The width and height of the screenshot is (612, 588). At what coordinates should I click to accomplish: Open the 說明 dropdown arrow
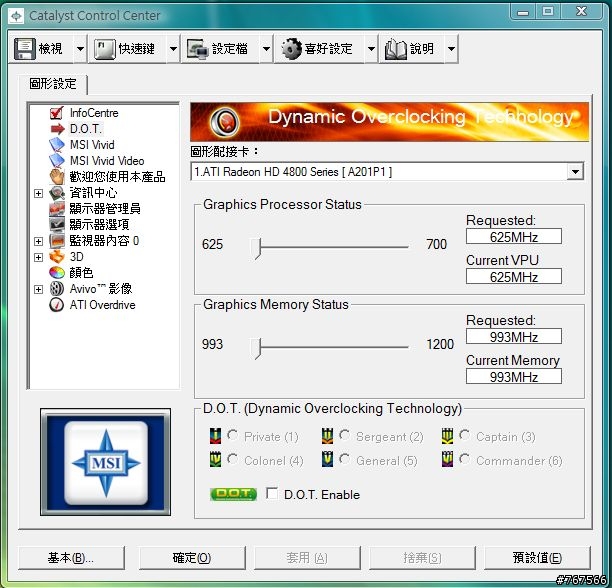tap(451, 49)
